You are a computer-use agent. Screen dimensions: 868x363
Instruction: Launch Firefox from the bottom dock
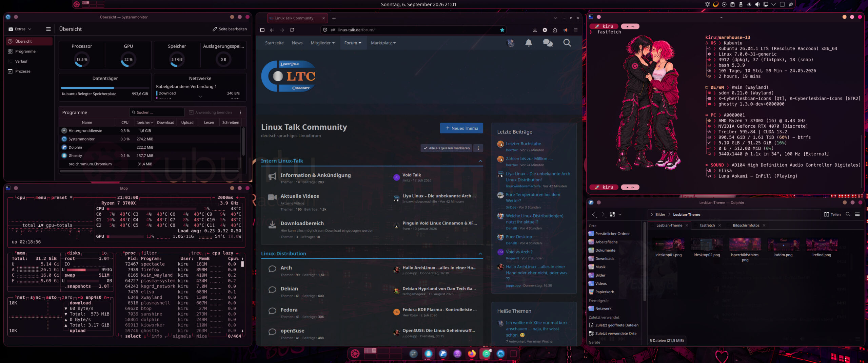pyautogui.click(x=472, y=354)
